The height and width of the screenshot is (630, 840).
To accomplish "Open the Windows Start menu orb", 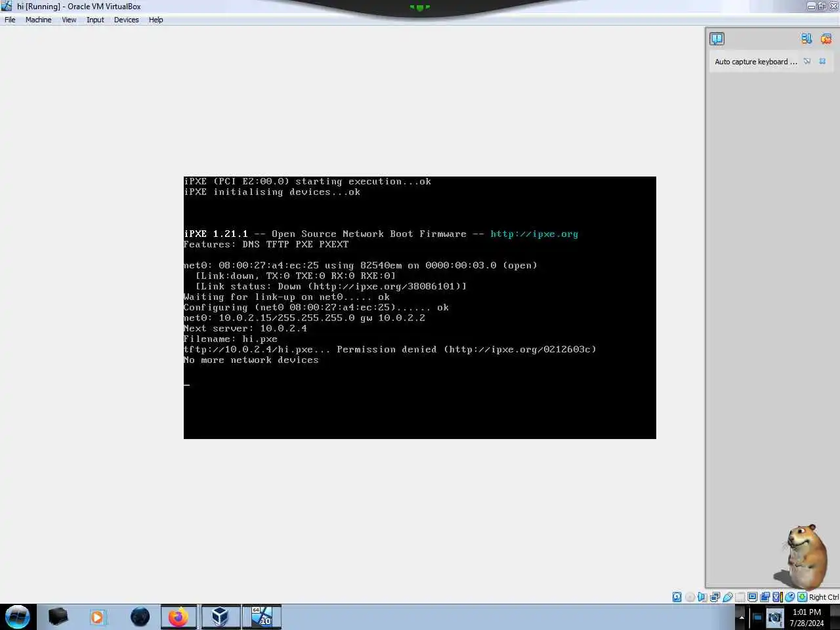I will 18,617.
